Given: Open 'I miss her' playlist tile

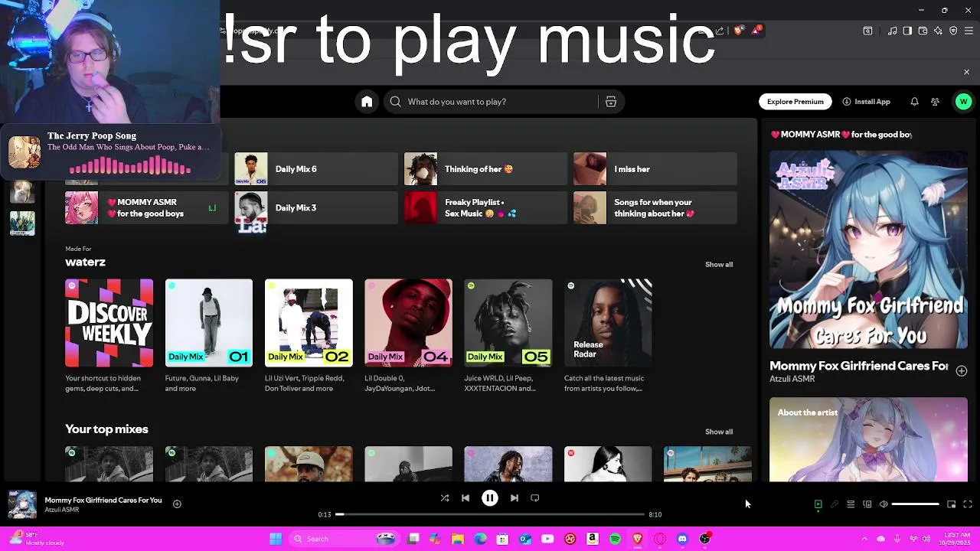Looking at the screenshot, I should coord(655,169).
